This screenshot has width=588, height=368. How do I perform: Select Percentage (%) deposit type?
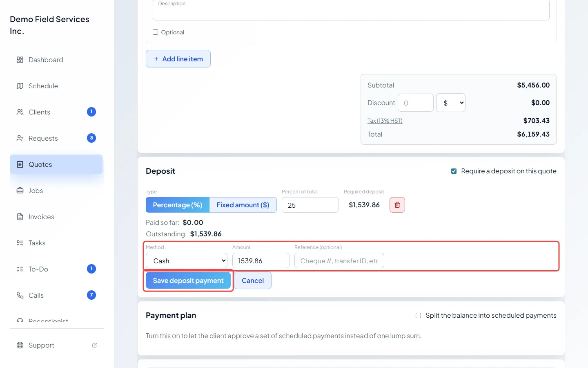pos(178,205)
